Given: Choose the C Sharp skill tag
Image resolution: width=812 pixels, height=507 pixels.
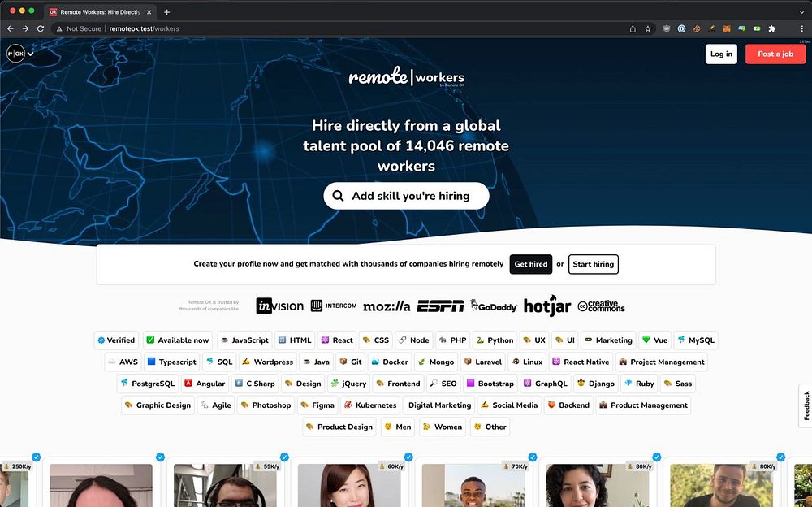Looking at the screenshot, I should [255, 383].
